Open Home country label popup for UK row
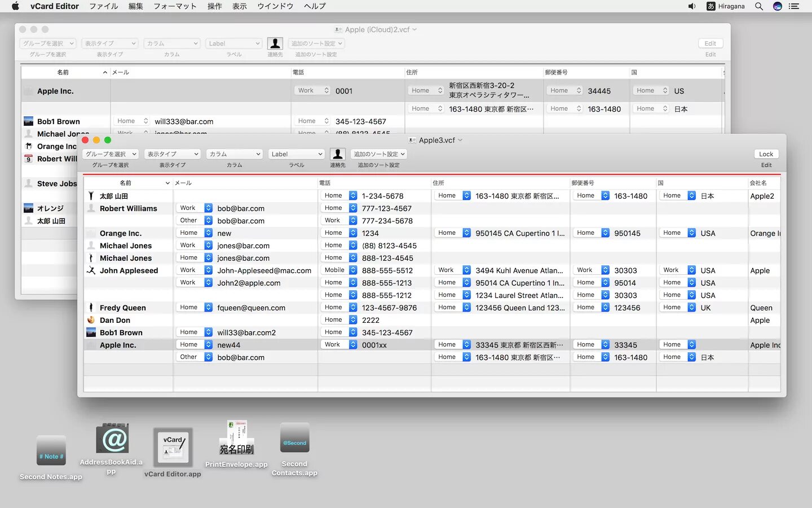812x508 pixels. click(678, 308)
